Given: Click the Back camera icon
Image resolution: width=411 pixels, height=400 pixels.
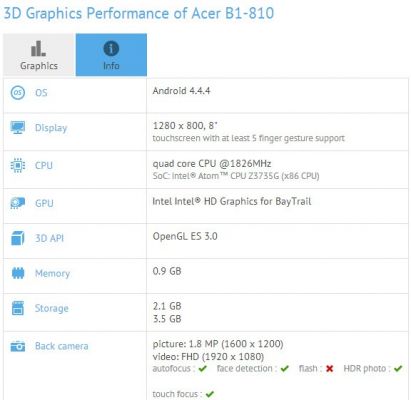Looking at the screenshot, I should [18, 346].
